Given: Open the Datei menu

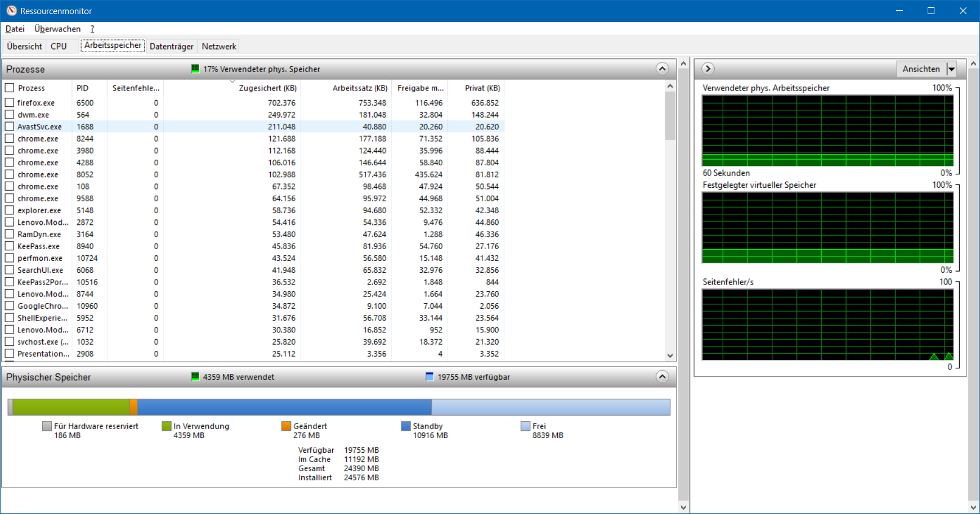Looking at the screenshot, I should tap(15, 29).
